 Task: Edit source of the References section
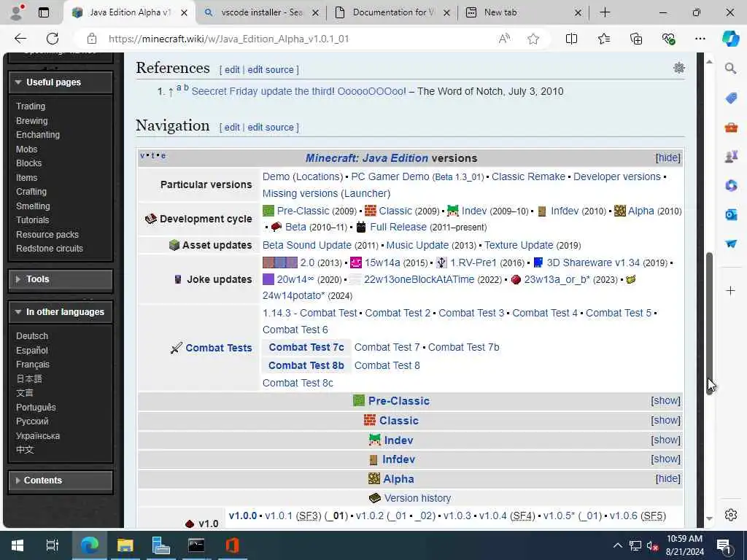click(271, 70)
